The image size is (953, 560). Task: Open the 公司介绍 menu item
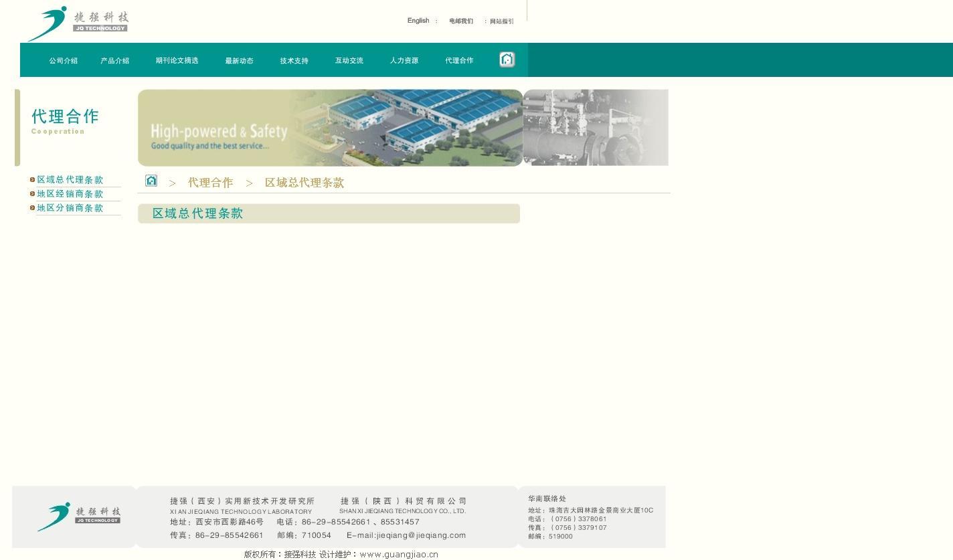[63, 61]
